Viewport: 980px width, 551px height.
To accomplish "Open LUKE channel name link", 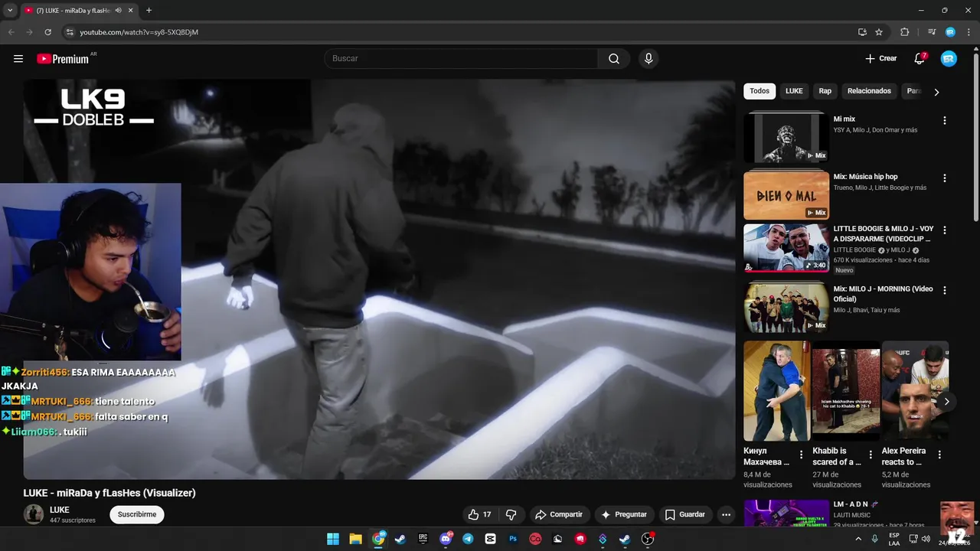I will (x=60, y=510).
